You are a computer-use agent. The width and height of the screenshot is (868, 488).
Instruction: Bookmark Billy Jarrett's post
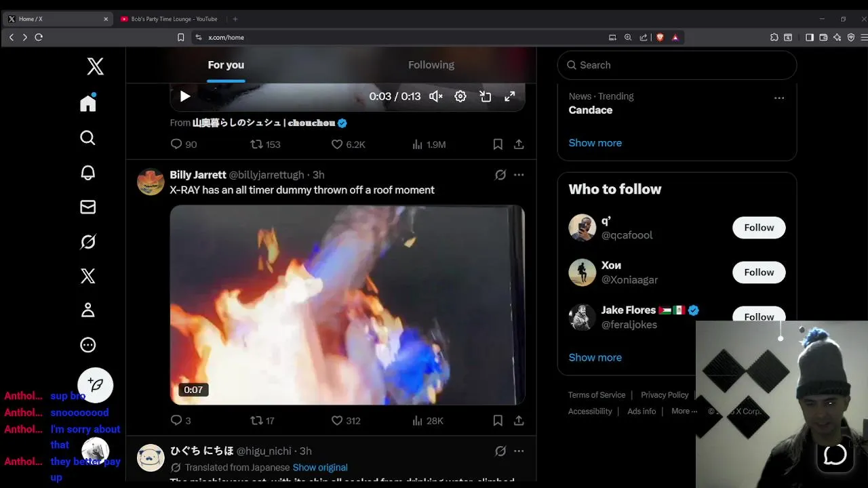498,421
